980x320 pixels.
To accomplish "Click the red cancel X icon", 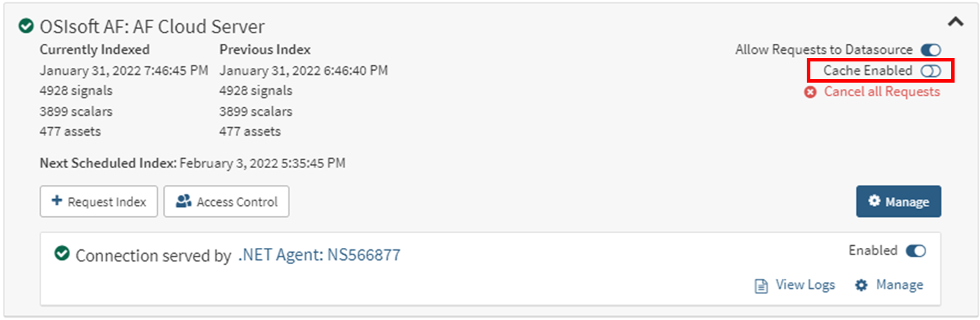I will (810, 92).
